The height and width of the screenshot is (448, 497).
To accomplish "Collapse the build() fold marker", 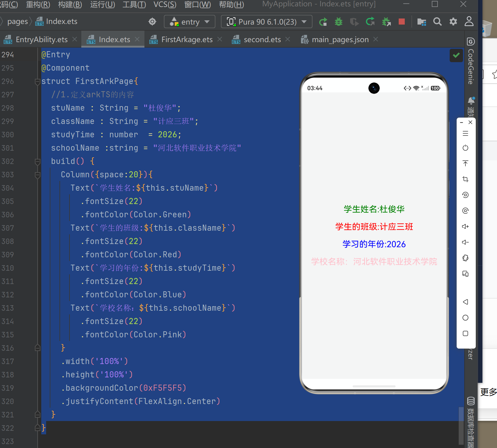I will [38, 162].
